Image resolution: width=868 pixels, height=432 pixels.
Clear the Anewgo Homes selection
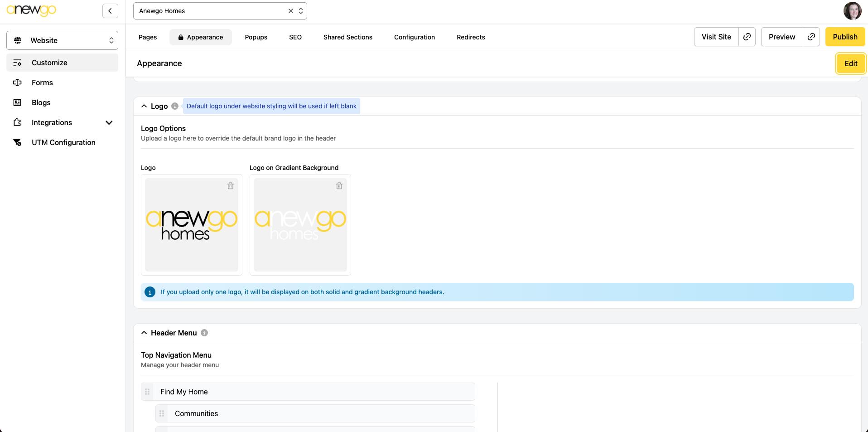click(x=291, y=11)
